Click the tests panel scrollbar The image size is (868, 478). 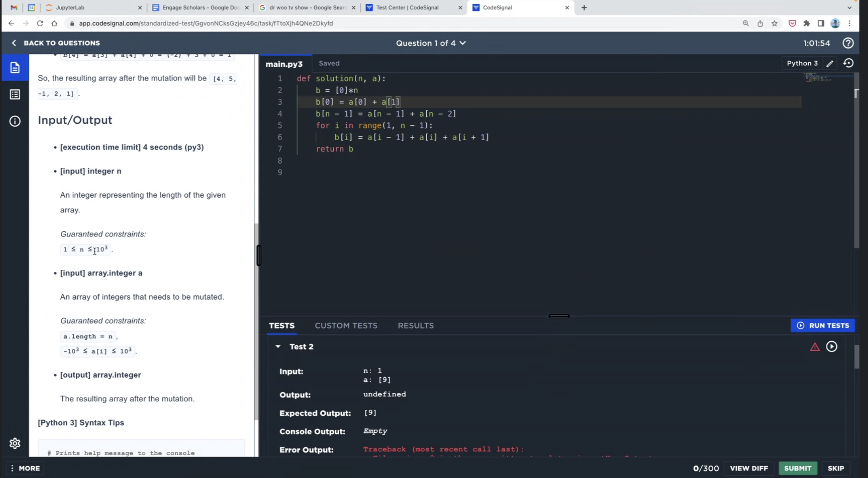(857, 357)
